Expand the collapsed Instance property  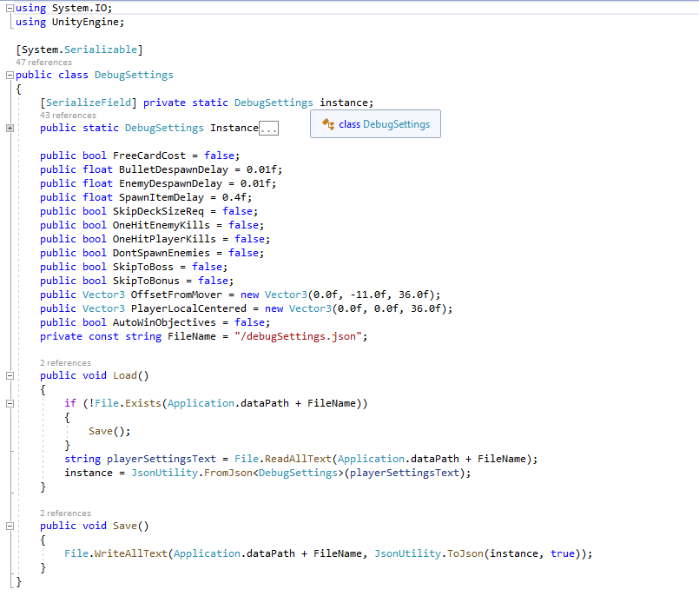10,128
